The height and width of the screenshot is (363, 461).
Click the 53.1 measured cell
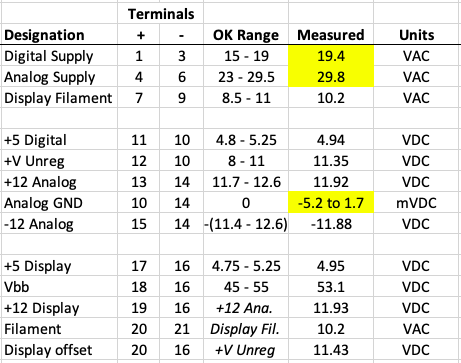[x=331, y=287]
